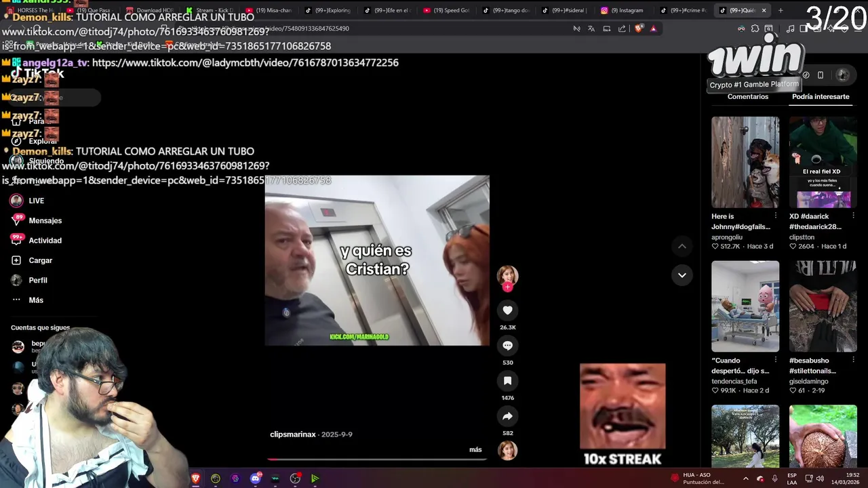The image size is (868, 488).
Task: Open the music note toolbar icon
Action: [x=790, y=28]
